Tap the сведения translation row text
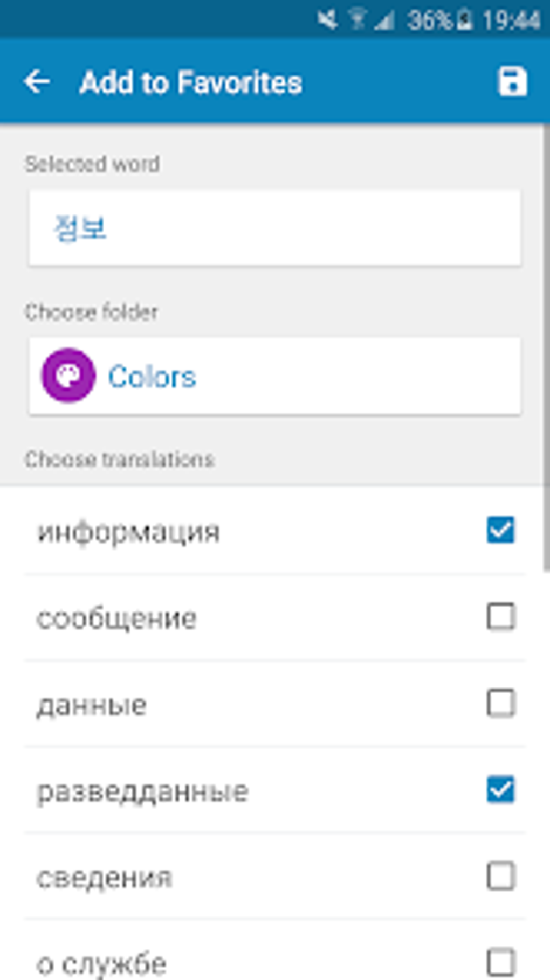550x980 pixels. pyautogui.click(x=104, y=877)
